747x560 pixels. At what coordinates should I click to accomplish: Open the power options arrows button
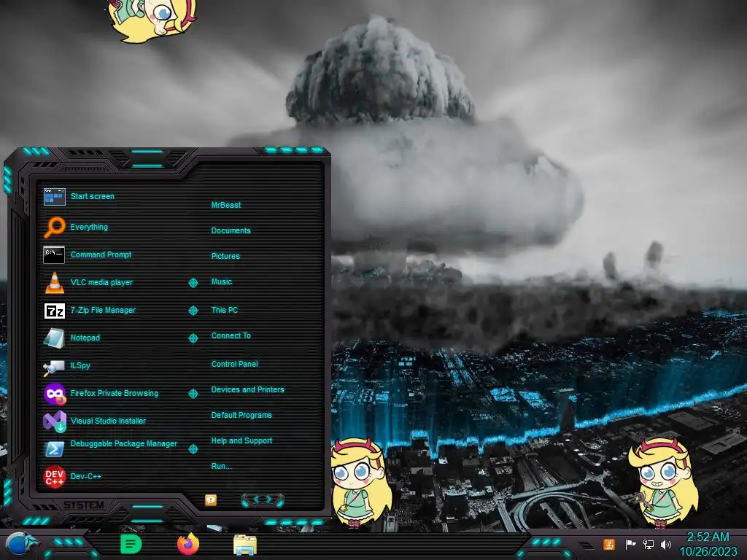coord(263,499)
